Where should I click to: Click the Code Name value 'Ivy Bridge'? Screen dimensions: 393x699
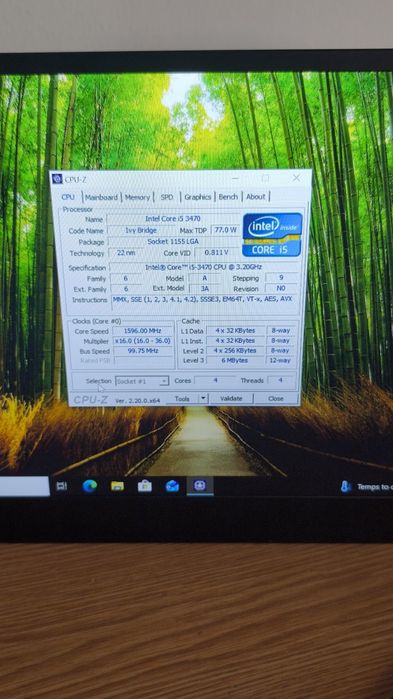141,230
